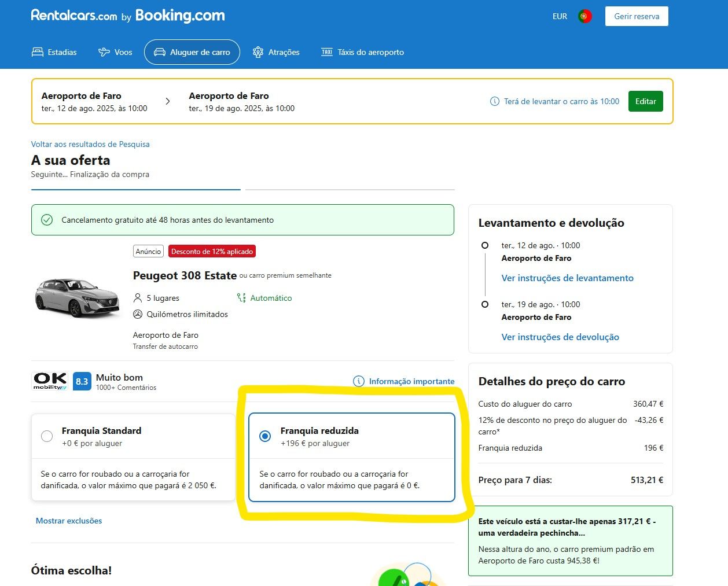Return via 'Voltar aos resultados de Pesquisa' link
This screenshot has height=586, width=728.
tap(90, 144)
